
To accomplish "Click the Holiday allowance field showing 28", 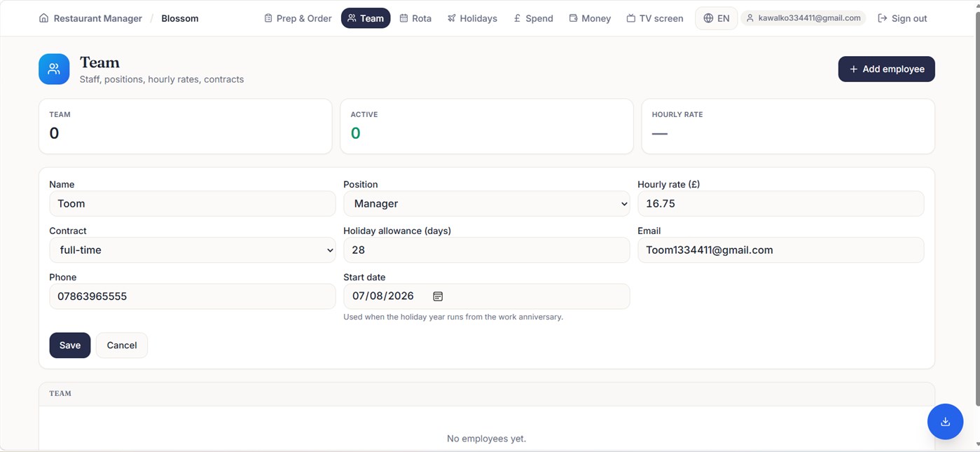I will click(487, 250).
